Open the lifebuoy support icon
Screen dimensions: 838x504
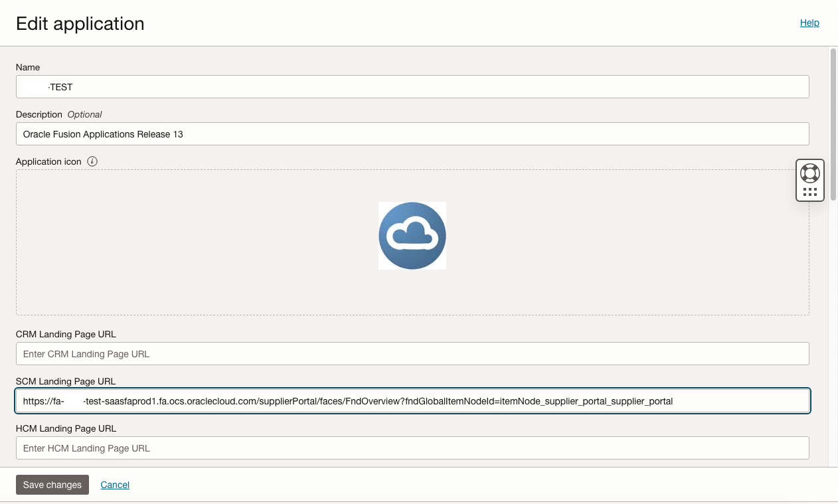809,173
